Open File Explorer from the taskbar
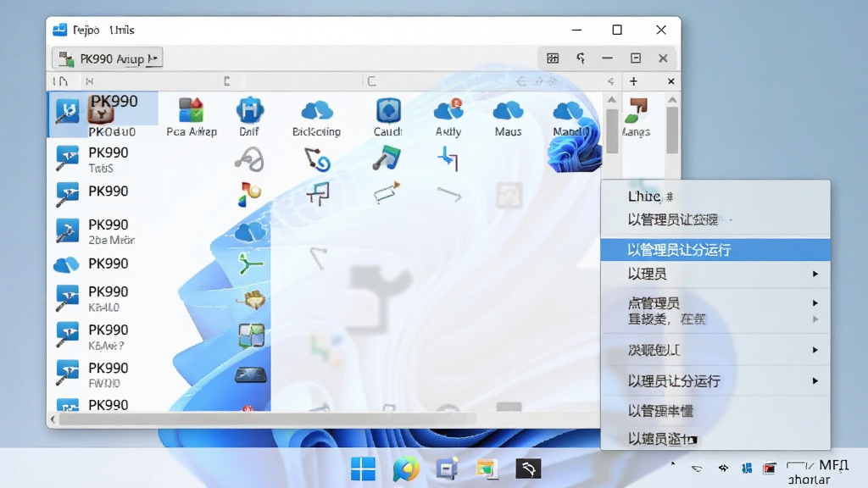The image size is (868, 488). pyautogui.click(x=487, y=469)
